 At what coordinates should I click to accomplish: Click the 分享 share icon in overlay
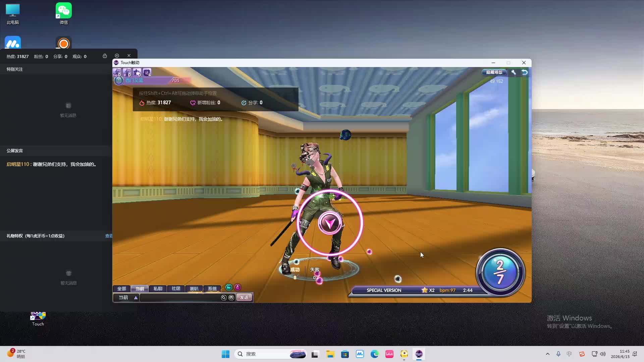click(x=244, y=103)
